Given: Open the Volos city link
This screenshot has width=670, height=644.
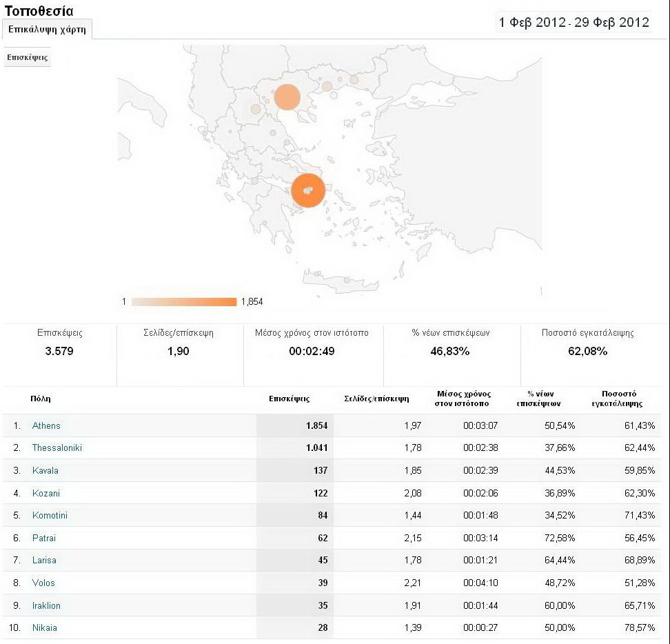Looking at the screenshot, I should [43, 583].
